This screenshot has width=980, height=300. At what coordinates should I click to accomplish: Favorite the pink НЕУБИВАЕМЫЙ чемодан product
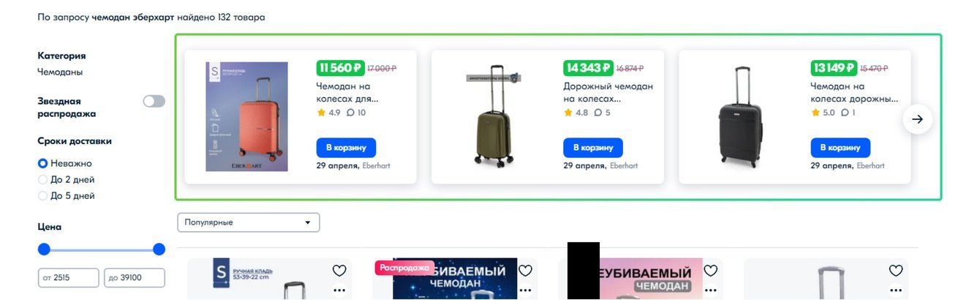pyautogui.click(x=710, y=271)
